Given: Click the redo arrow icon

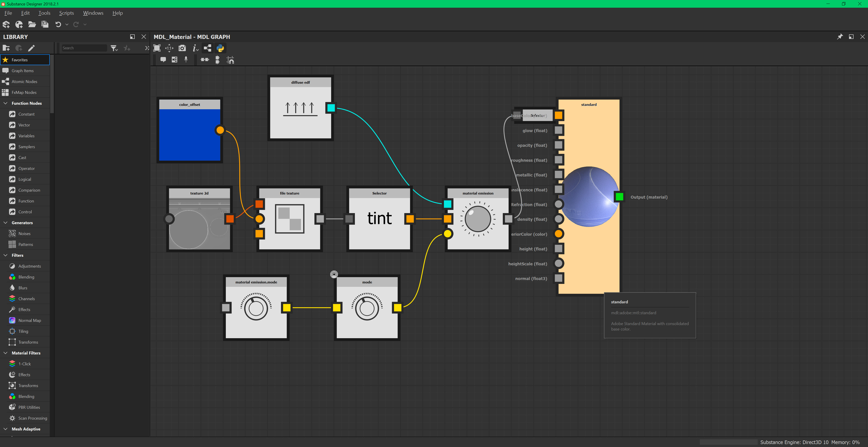Looking at the screenshot, I should [76, 24].
